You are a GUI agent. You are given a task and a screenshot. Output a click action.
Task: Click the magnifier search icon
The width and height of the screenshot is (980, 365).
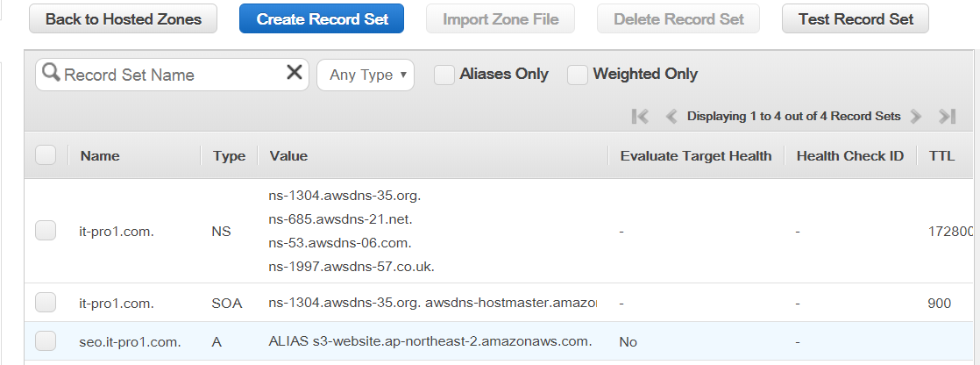coord(51,73)
